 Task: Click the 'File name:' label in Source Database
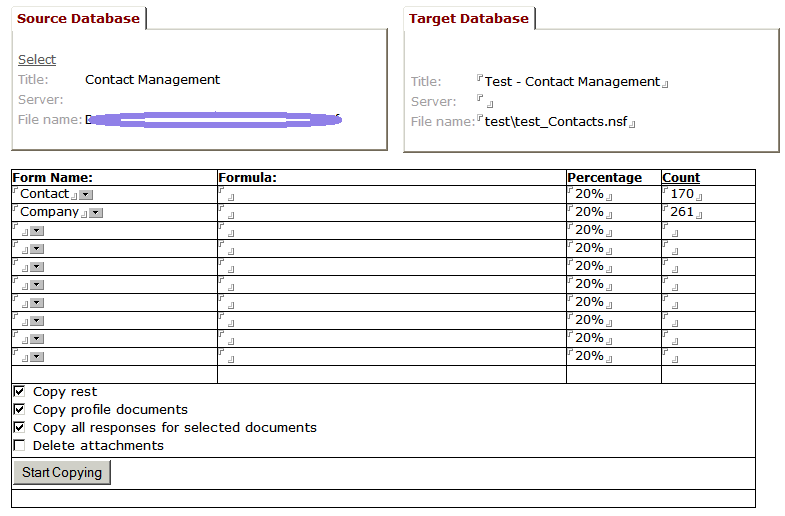pos(50,120)
